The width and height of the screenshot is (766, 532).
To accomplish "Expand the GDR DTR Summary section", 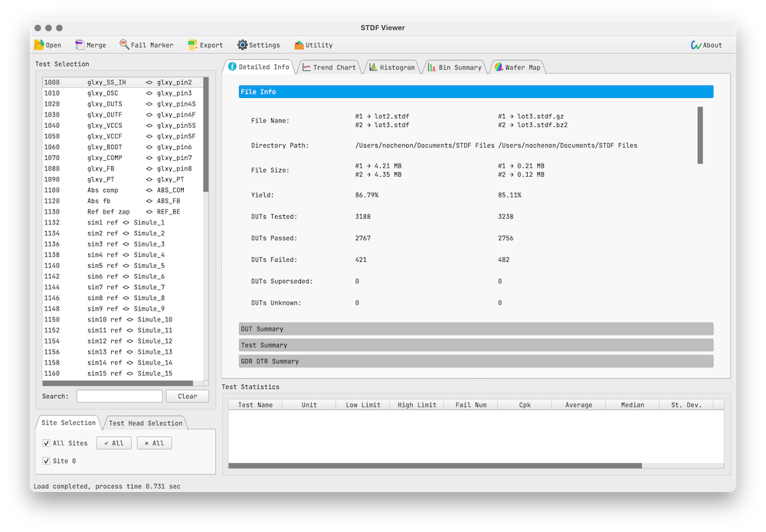I will point(476,361).
